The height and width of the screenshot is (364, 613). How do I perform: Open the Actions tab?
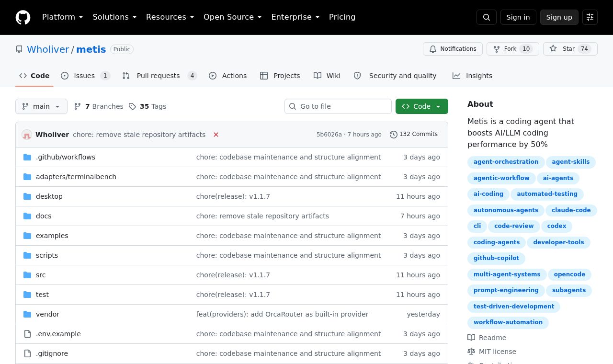pos(228,76)
